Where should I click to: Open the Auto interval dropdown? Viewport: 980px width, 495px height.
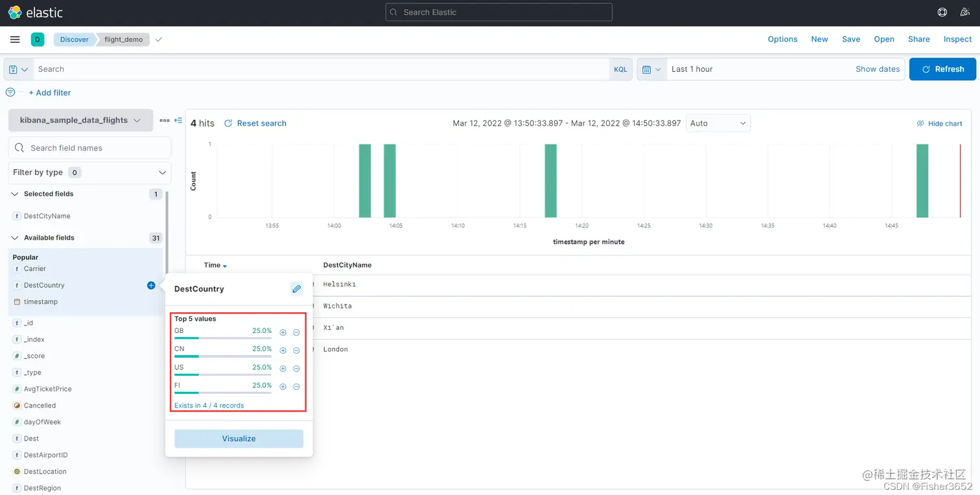(x=718, y=123)
